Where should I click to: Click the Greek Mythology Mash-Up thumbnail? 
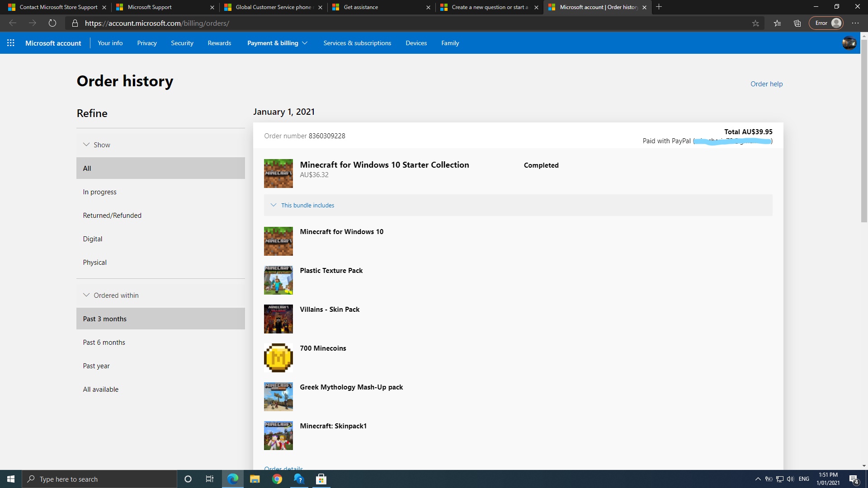278,397
